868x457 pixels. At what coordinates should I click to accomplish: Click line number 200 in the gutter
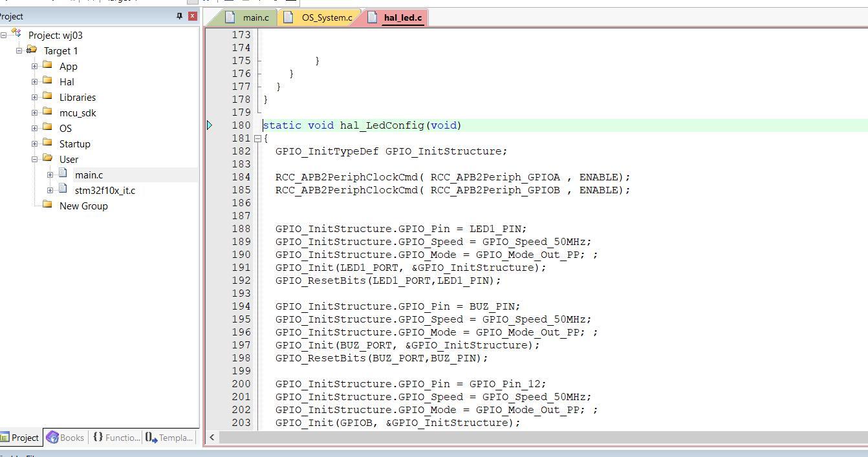coord(241,384)
